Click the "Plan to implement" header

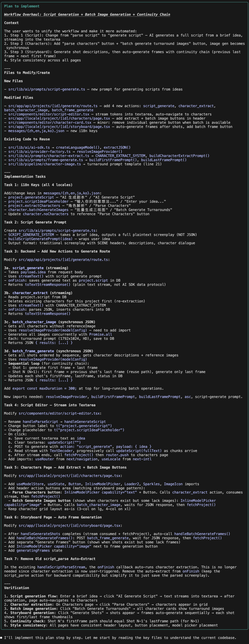(x=22, y=6)
